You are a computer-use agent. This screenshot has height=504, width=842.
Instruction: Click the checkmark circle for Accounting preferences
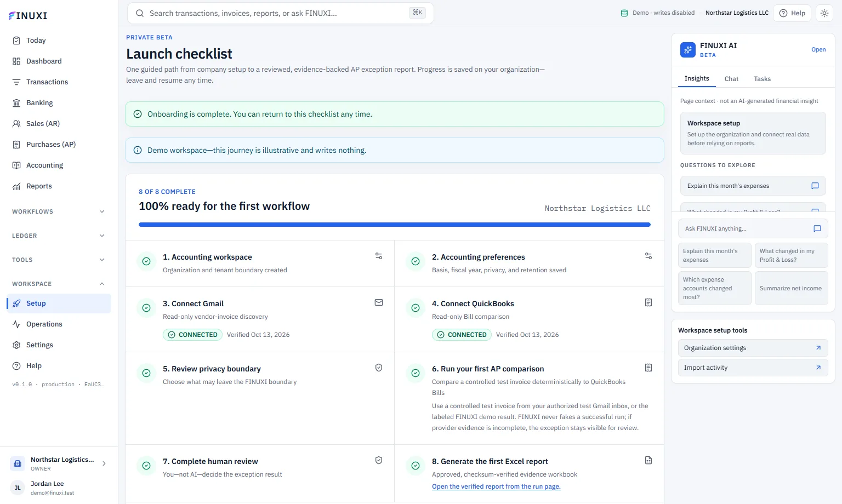[416, 261]
